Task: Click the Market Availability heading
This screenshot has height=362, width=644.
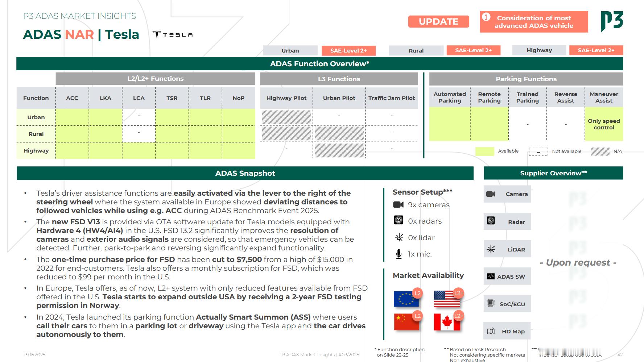Action: (428, 275)
